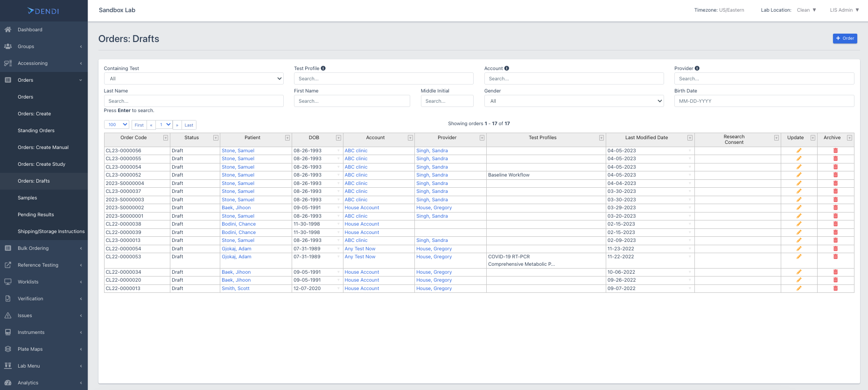This screenshot has height=390, width=868.
Task: Collapse the Orders sidebar section
Action: point(44,80)
